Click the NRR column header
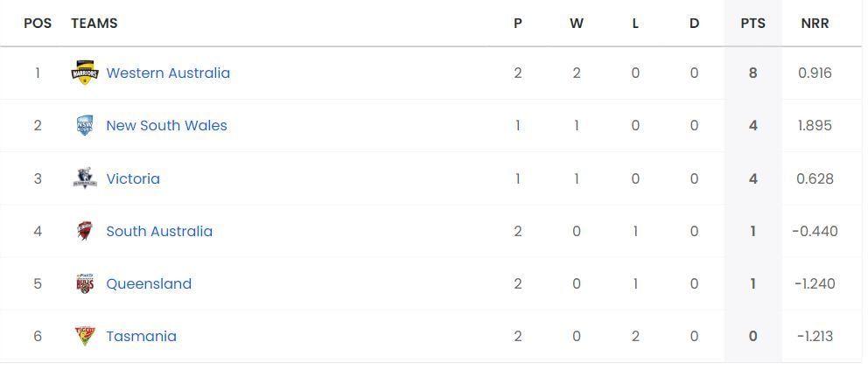Viewport: 868px width, 370px height. pos(815,24)
